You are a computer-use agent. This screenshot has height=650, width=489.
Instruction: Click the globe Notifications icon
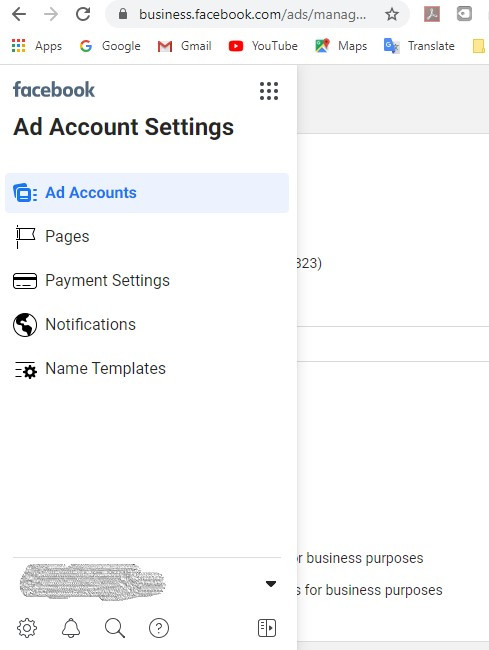25,325
